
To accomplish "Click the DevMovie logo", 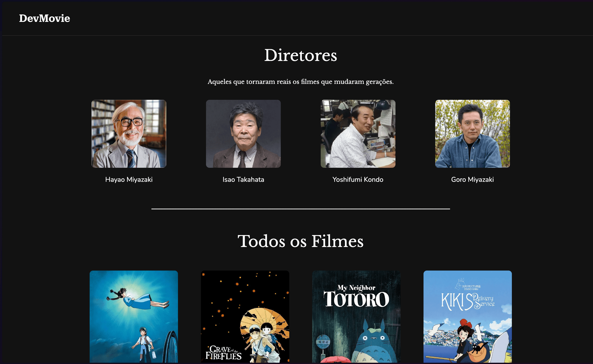I will point(45,18).
